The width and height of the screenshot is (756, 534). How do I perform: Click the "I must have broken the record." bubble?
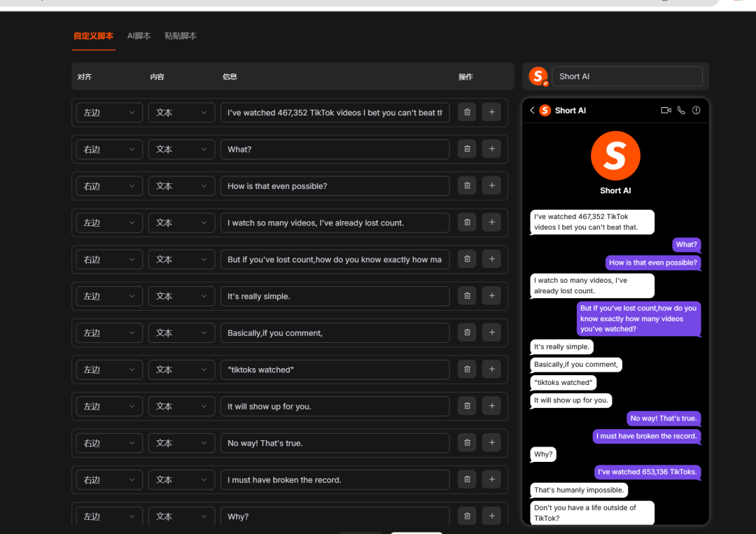tap(647, 436)
